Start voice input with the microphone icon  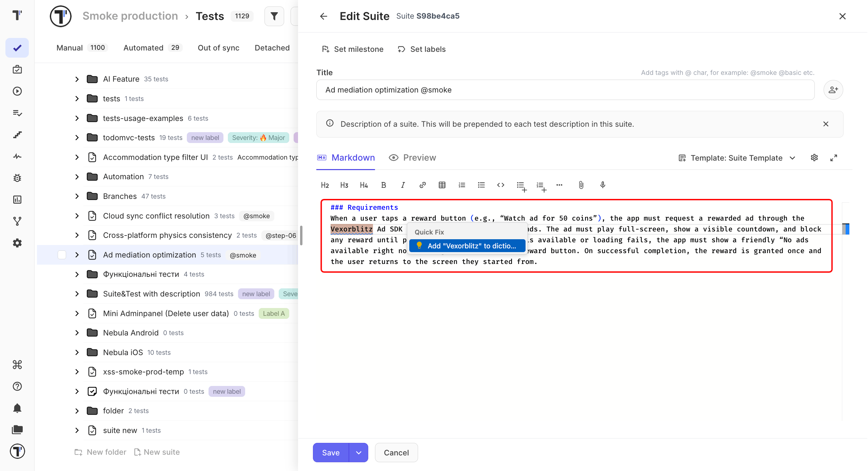603,185
